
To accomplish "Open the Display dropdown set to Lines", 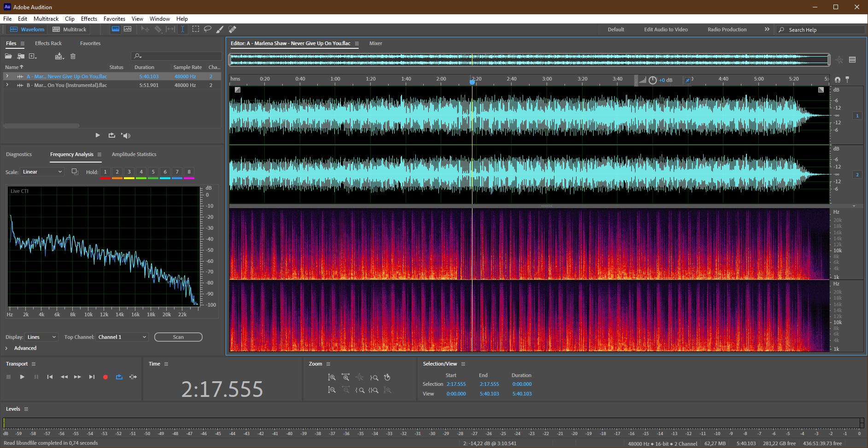I will click(41, 337).
